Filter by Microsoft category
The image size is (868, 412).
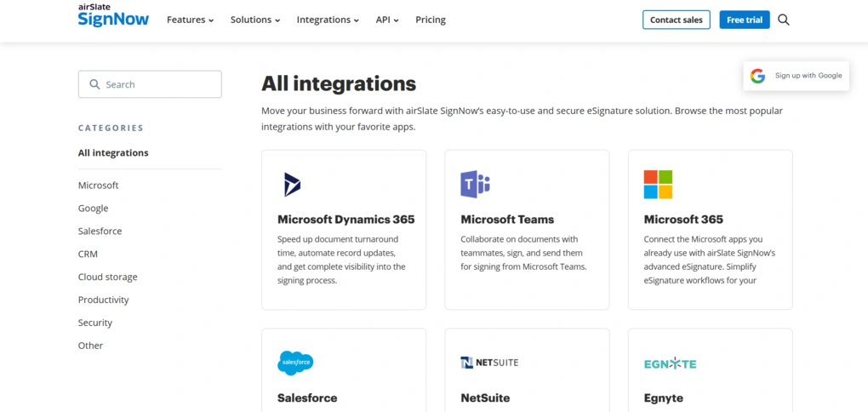[x=99, y=186]
